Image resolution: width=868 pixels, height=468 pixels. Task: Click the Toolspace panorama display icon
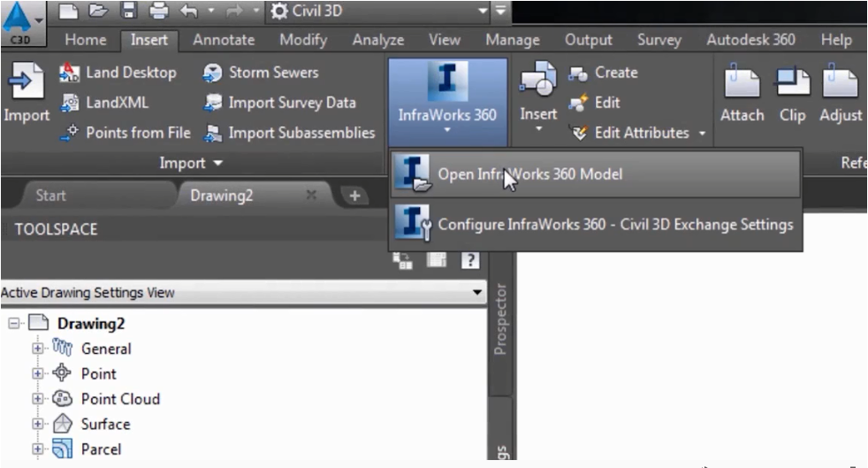click(x=437, y=259)
